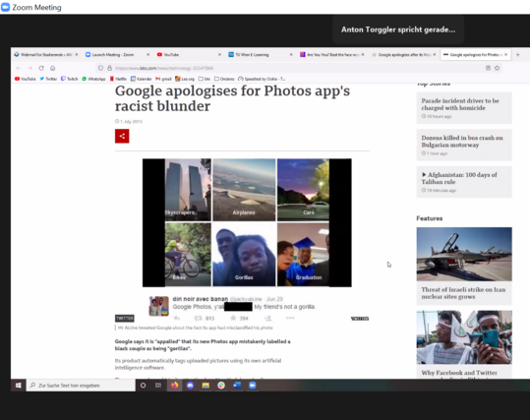Screen dimensions: 530x420
Task: Open the Windows Start menu
Action: click(19, 386)
